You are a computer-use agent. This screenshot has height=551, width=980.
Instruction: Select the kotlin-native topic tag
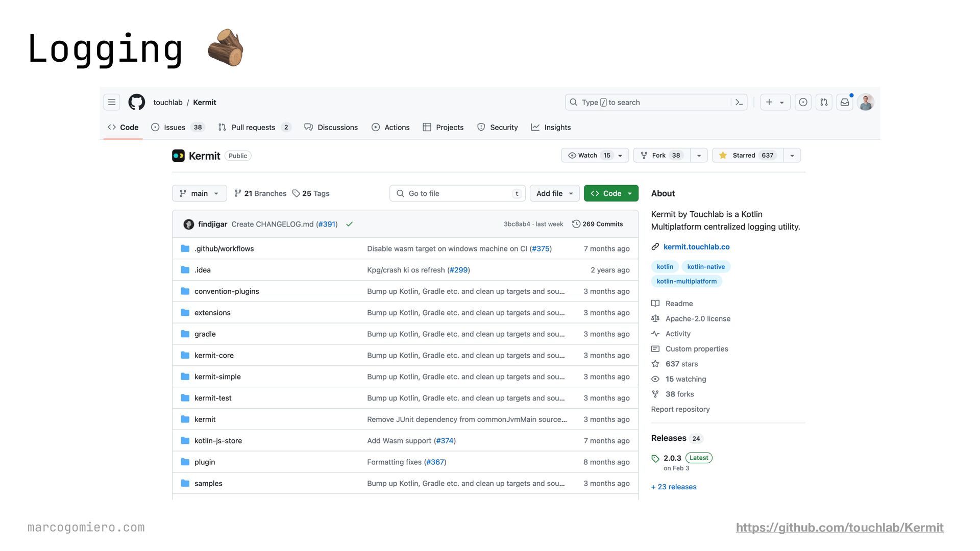(x=706, y=267)
